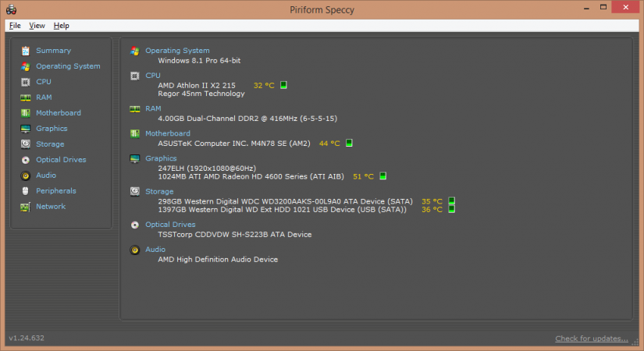This screenshot has height=351, width=644.
Task: Click the motherboard temperature 44 °C value
Action: 329,144
